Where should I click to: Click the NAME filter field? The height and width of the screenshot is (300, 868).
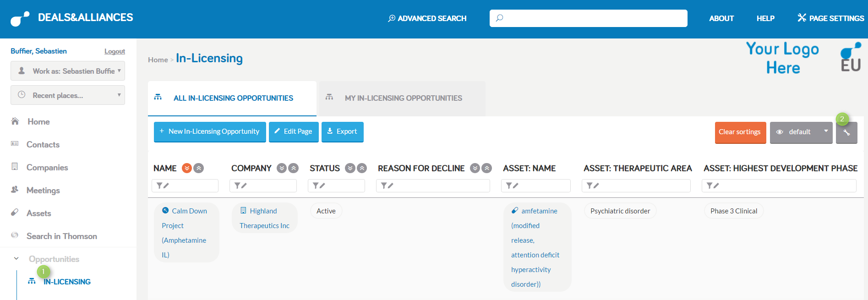185,185
